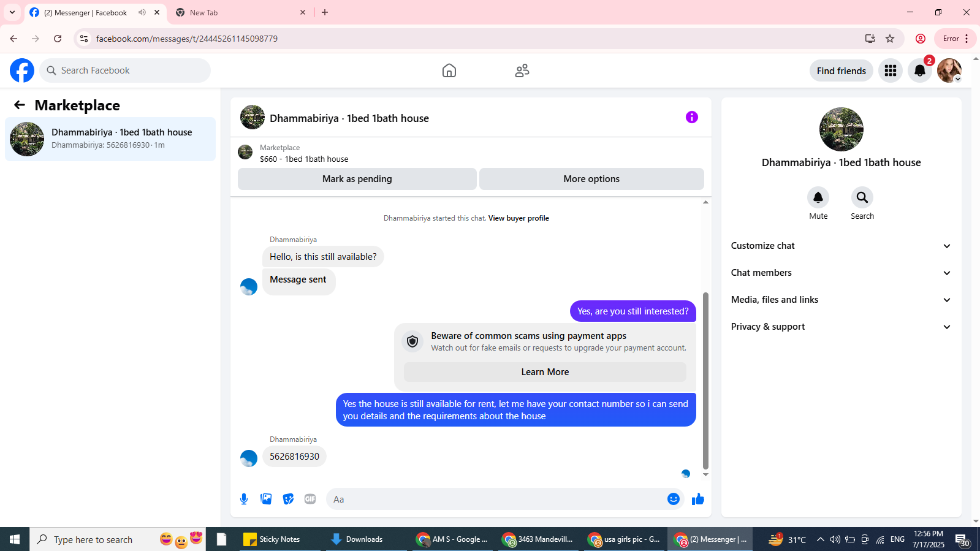Open the taskbar volume control
This screenshot has height=551, width=980.
(835, 539)
